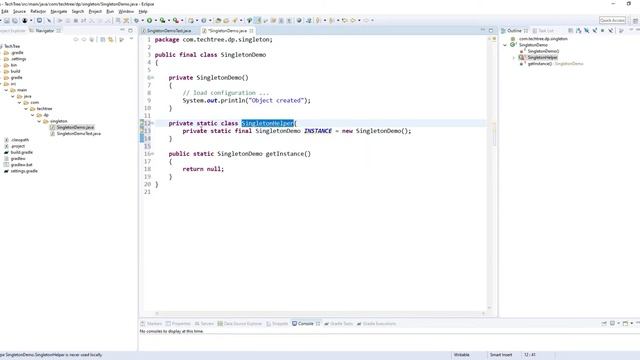Switch to the Task List tab
640x360 pixels.
point(546,31)
